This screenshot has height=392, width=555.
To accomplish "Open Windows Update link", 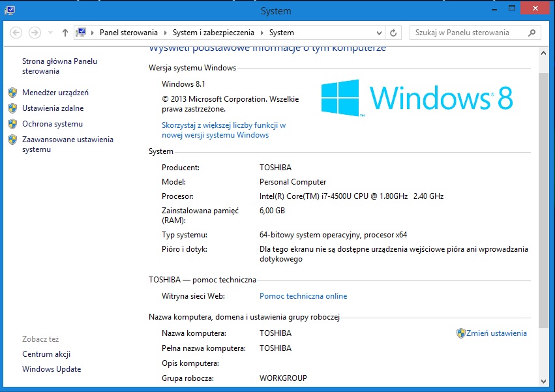I will pyautogui.click(x=52, y=369).
